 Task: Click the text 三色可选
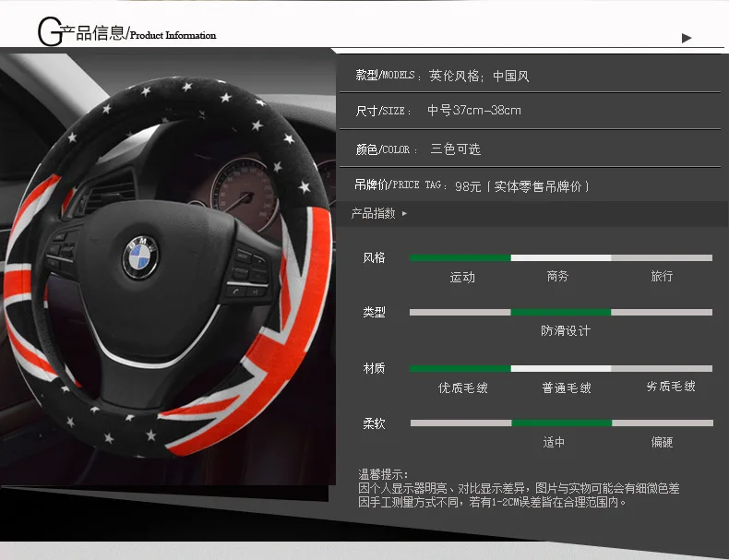pos(456,149)
